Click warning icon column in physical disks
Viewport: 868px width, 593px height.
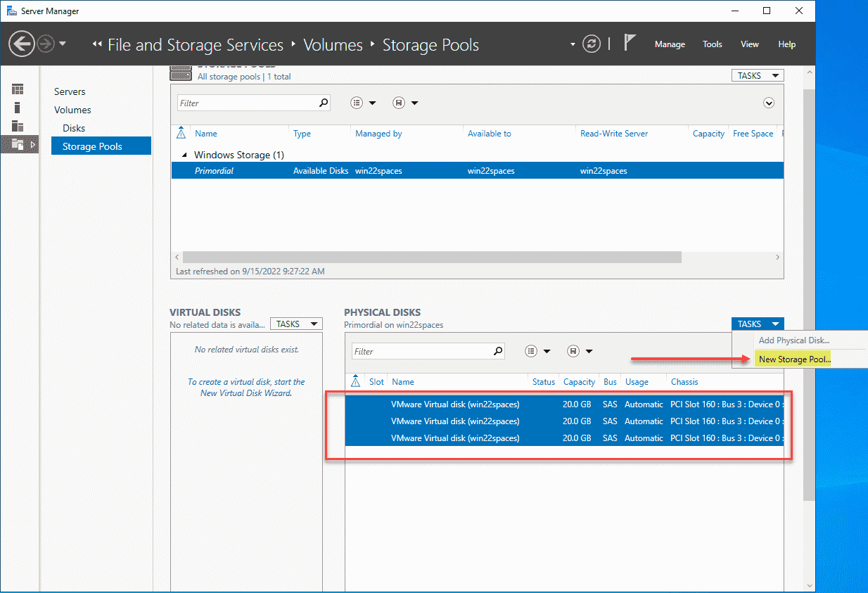coord(355,382)
